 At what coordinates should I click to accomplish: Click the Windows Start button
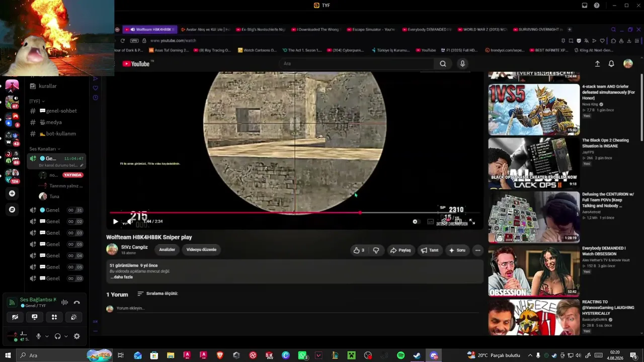8,355
